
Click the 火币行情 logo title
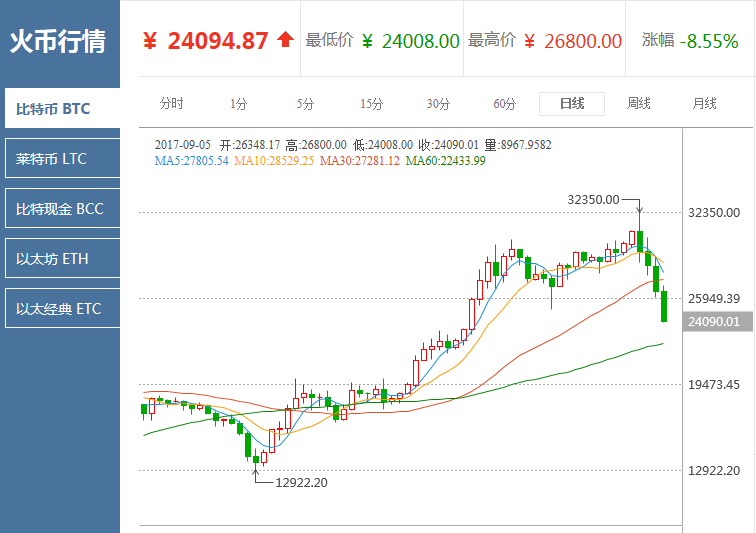58,41
